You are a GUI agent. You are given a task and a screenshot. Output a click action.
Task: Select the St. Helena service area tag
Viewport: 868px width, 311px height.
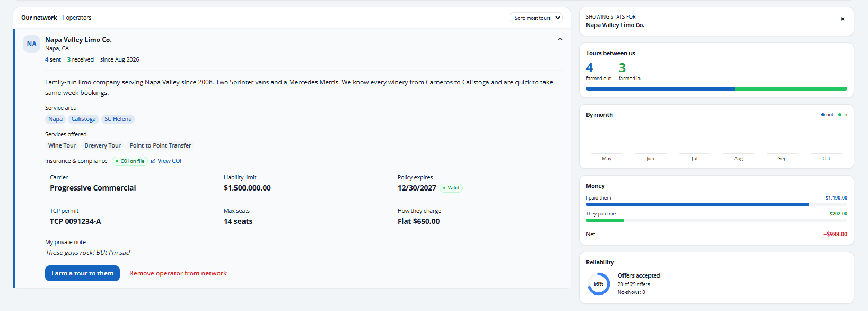pos(118,119)
